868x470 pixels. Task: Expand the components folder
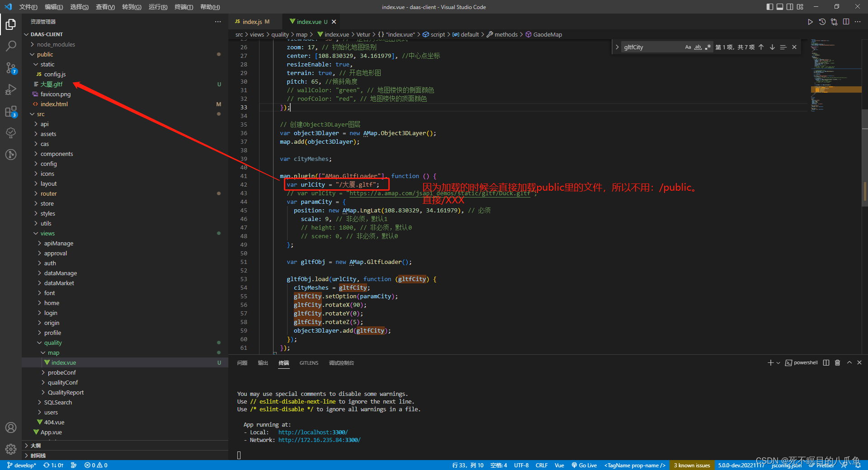(x=57, y=154)
